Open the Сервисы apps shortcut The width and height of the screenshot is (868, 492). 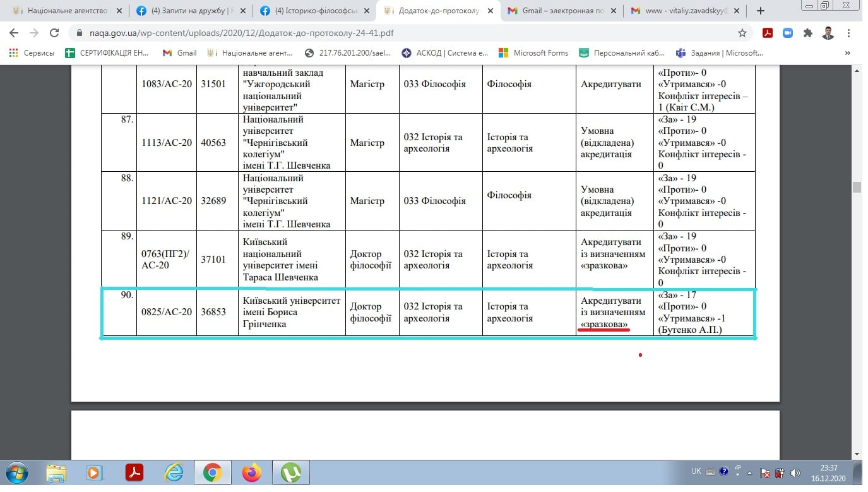pos(32,53)
